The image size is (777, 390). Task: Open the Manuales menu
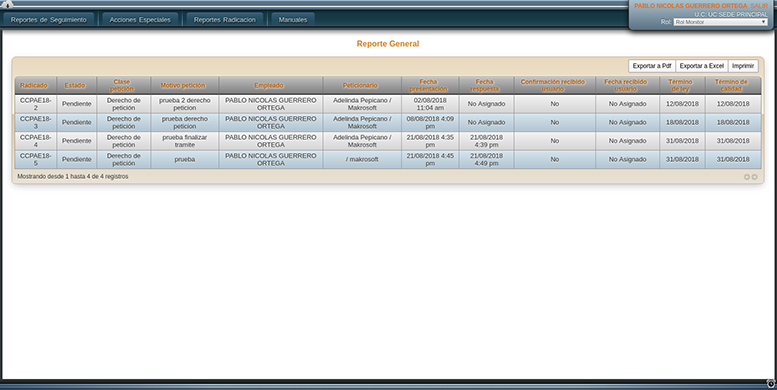[293, 20]
